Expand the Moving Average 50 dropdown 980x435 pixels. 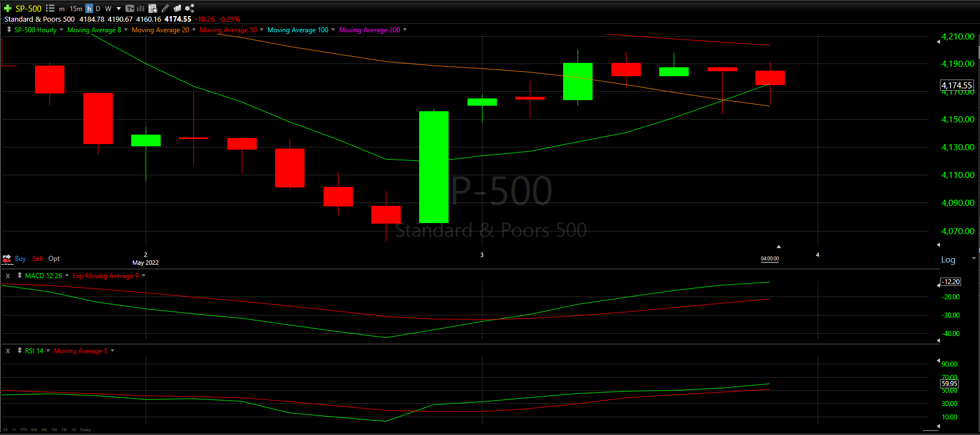pos(261,29)
